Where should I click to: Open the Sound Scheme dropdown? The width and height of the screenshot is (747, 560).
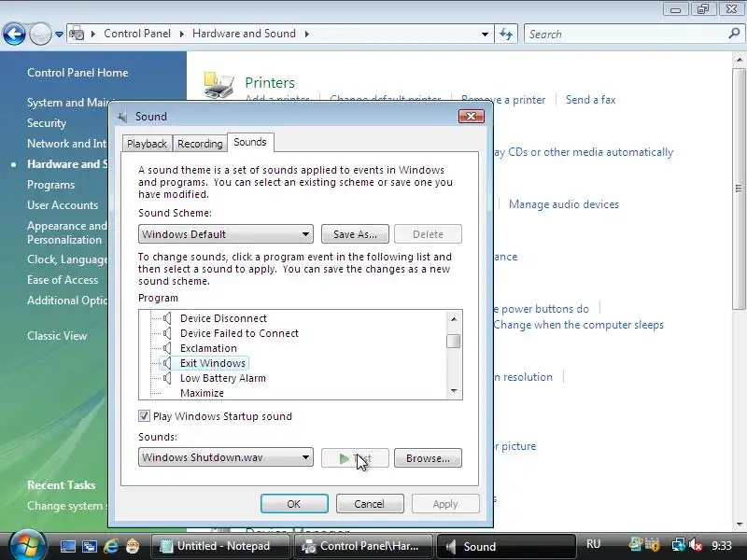coord(226,234)
